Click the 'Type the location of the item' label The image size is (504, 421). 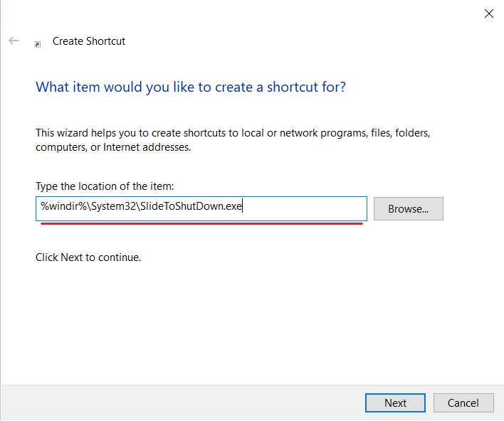105,186
